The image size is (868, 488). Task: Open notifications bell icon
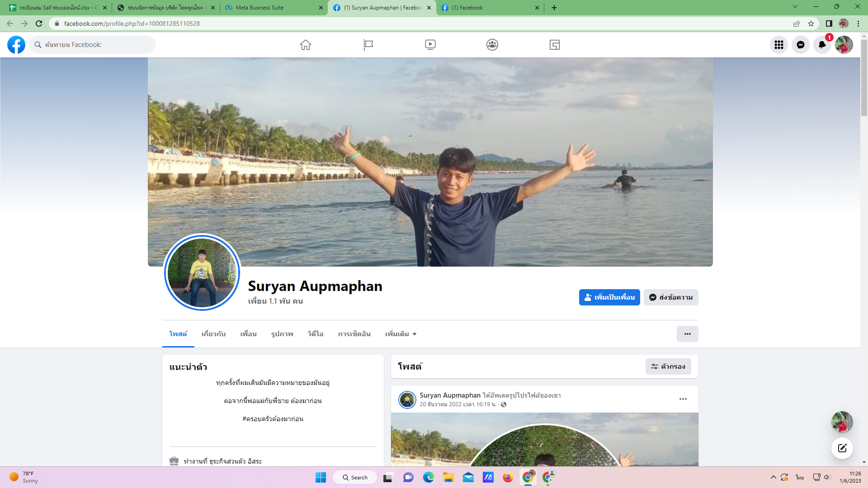822,45
